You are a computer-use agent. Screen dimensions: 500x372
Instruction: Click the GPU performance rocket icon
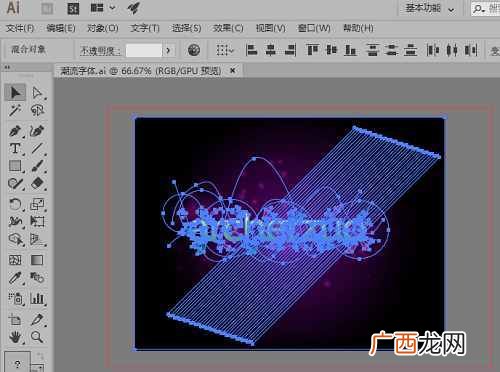coord(134,8)
